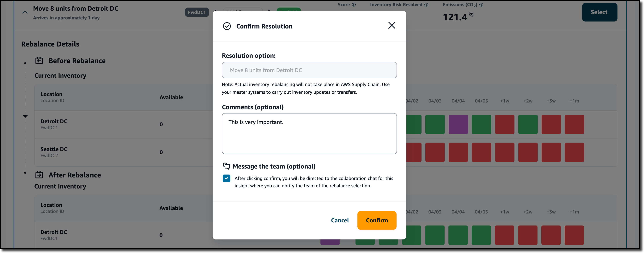Click the timeline arrow marker beside Detroit DC

(x=25, y=116)
